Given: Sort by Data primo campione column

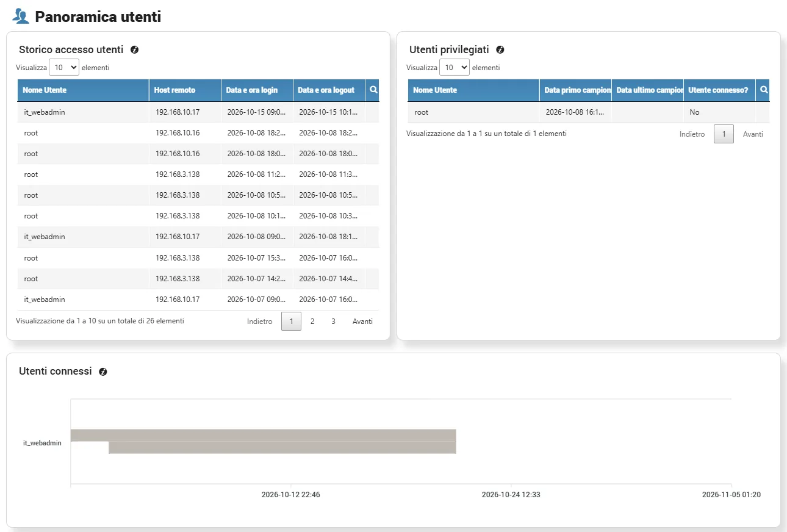Looking at the screenshot, I should [x=575, y=90].
